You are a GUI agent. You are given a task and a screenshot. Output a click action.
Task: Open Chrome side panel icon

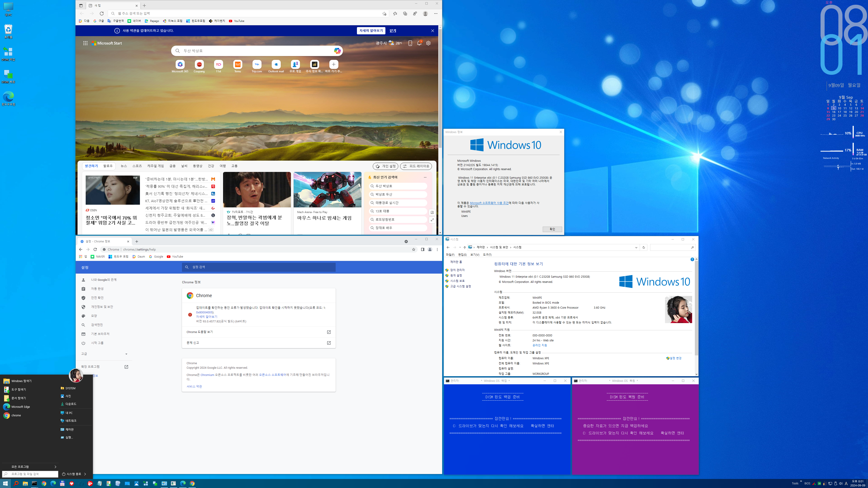[422, 250]
